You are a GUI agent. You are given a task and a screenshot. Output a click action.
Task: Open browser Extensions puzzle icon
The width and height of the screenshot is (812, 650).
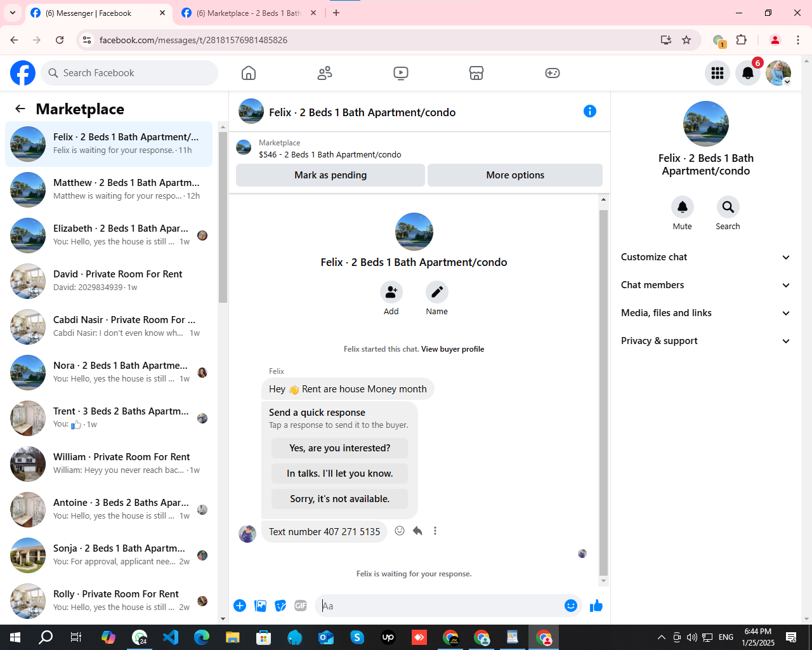pos(741,40)
